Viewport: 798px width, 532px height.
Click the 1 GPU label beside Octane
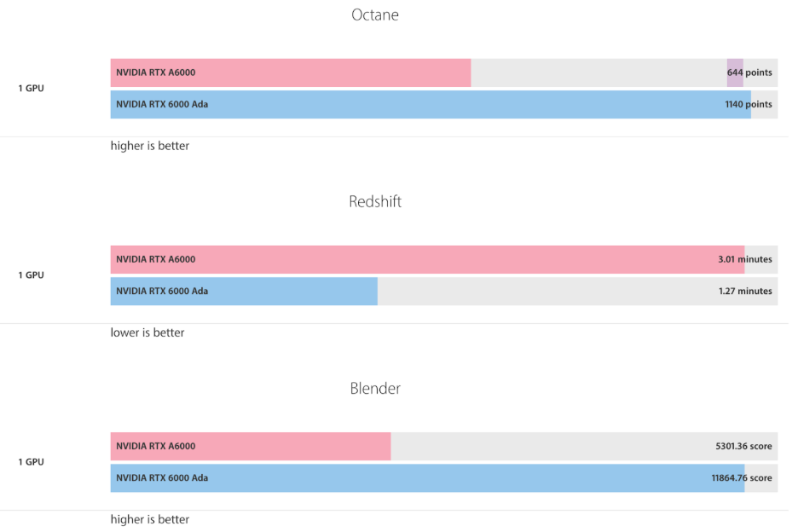pyautogui.click(x=31, y=89)
